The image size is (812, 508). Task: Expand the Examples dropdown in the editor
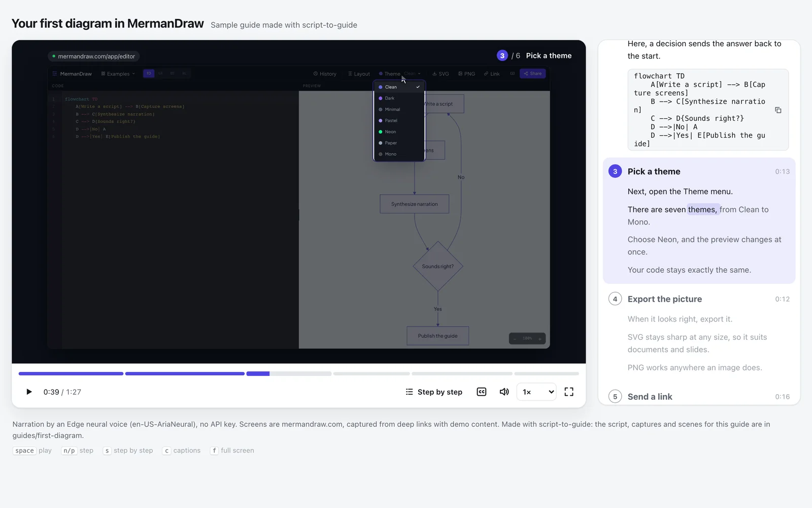point(118,74)
